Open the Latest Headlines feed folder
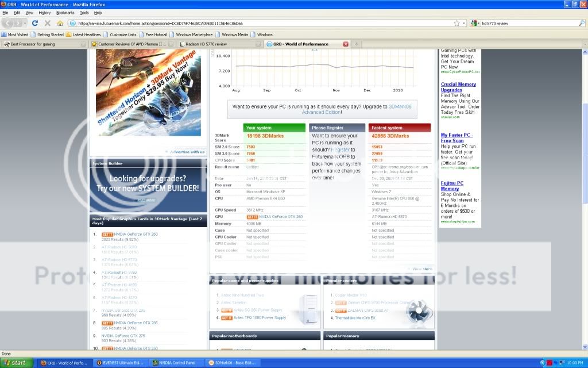Screen dimensions: 588x368 (x=83, y=34)
